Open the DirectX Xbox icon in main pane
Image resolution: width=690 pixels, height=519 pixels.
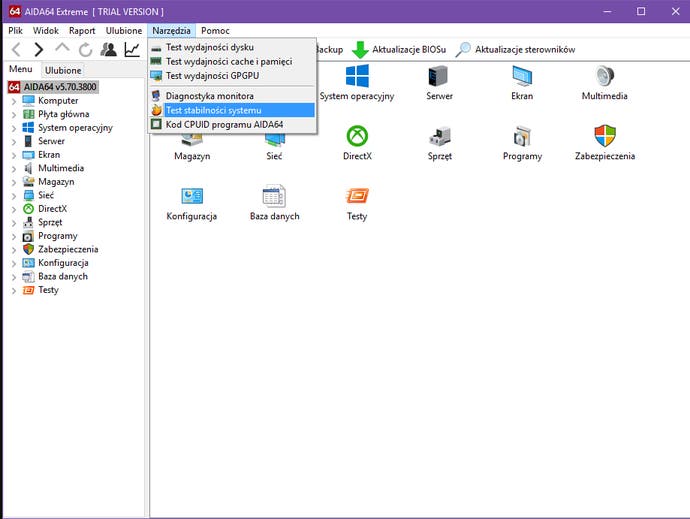click(x=357, y=136)
